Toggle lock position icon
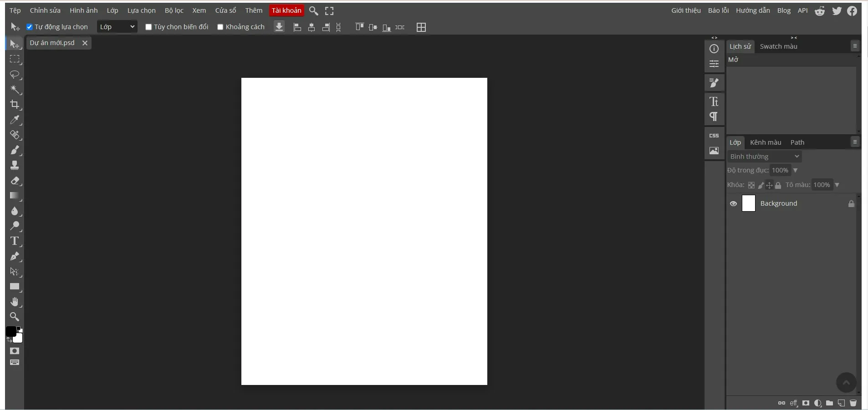868x410 pixels. (x=769, y=185)
